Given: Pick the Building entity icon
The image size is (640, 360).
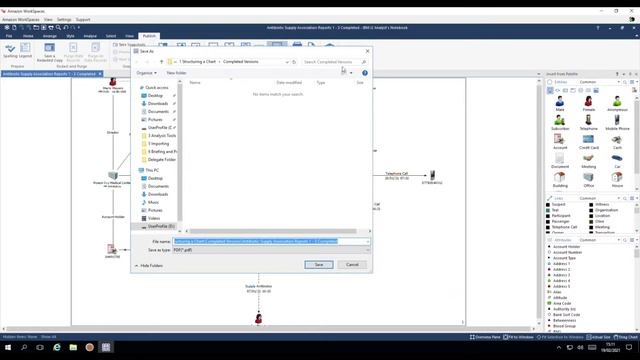Looking at the screenshot, I should point(560,180).
